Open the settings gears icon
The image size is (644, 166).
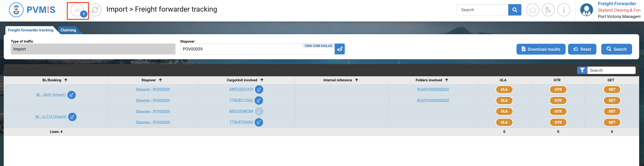[x=548, y=10]
